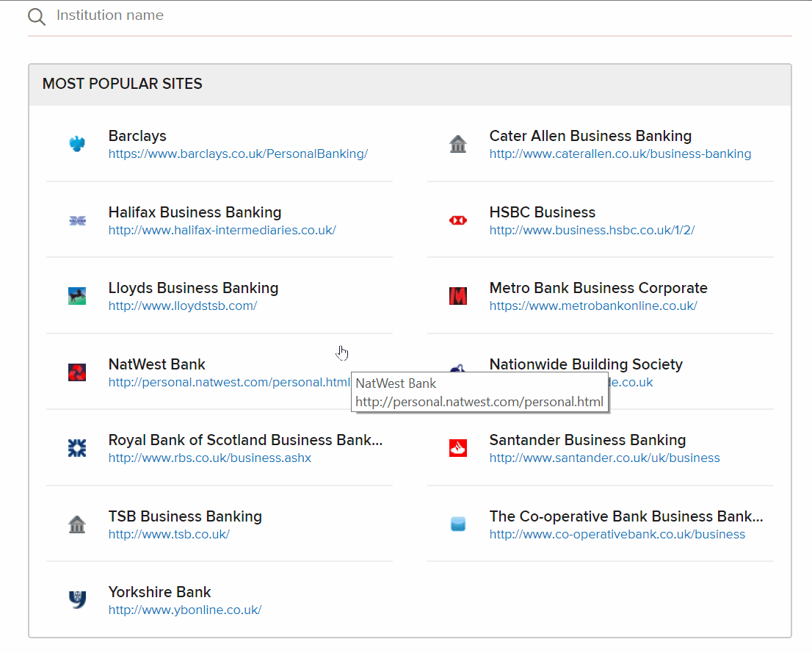Click the Lloyds black horse logo icon

(77, 296)
